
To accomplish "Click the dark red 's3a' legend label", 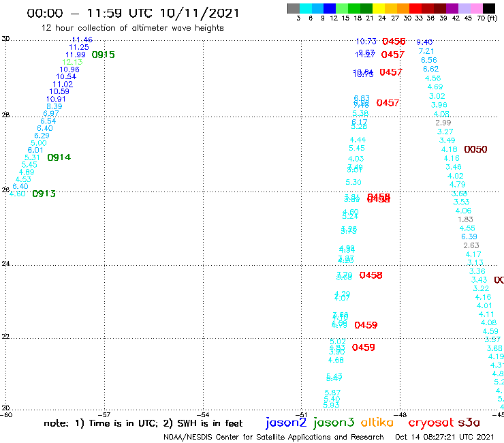I will pyautogui.click(x=469, y=423).
